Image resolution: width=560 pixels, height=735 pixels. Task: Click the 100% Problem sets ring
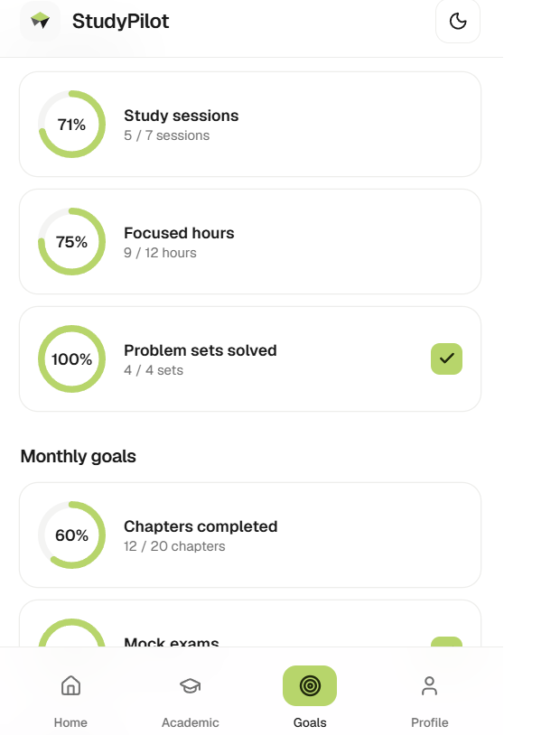pyautogui.click(x=71, y=358)
